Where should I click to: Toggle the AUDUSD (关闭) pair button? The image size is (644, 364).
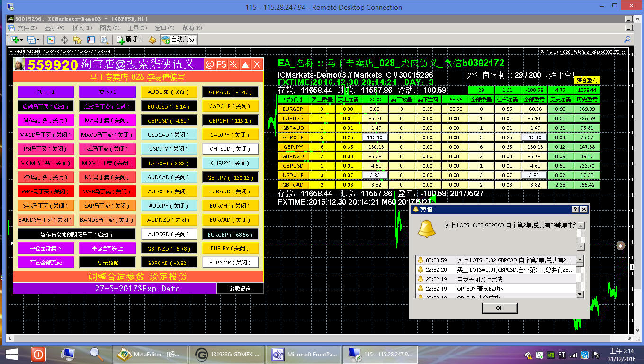click(169, 92)
